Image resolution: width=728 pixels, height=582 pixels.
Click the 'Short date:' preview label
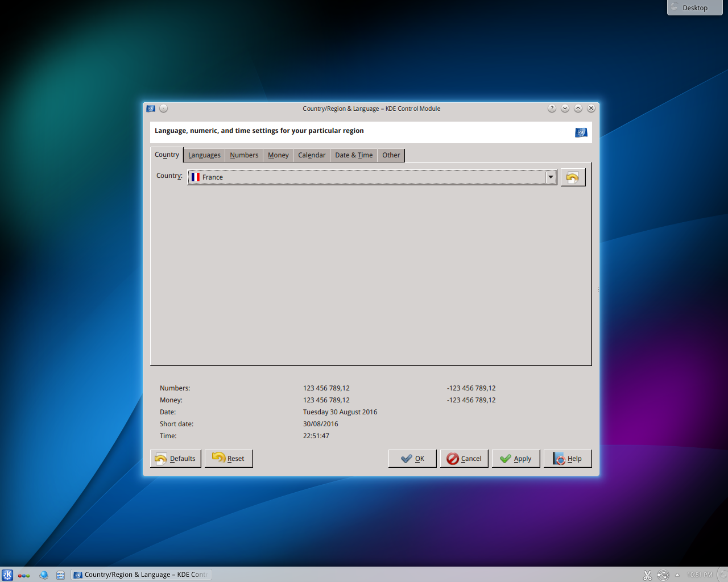click(x=177, y=424)
